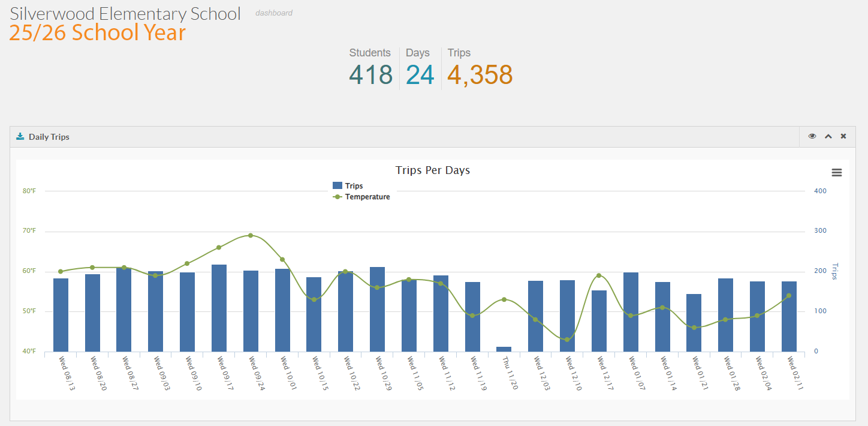Click the Wed 02/11 trips bar

pos(789,316)
